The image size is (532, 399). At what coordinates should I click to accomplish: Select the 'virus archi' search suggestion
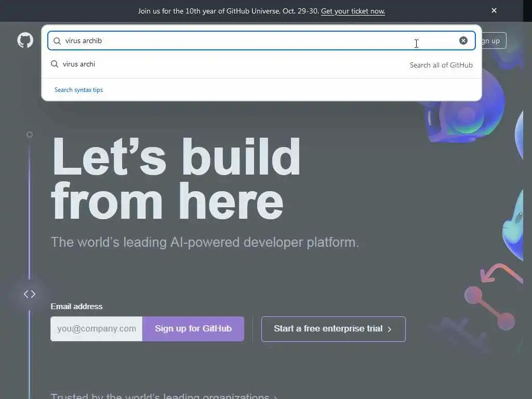coord(261,64)
